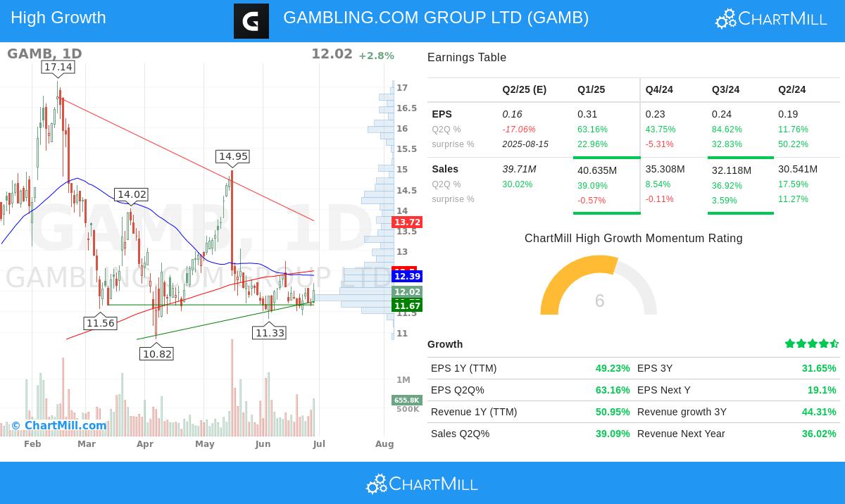This screenshot has width=845, height=504.
Task: Click the GAMB, 1D chart label
Action: (x=44, y=53)
